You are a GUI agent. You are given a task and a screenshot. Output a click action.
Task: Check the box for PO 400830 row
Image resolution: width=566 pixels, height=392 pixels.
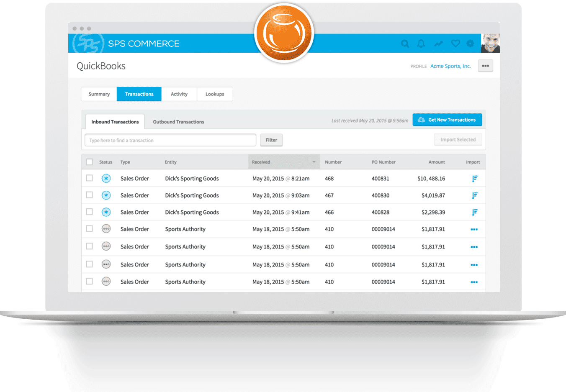click(89, 195)
